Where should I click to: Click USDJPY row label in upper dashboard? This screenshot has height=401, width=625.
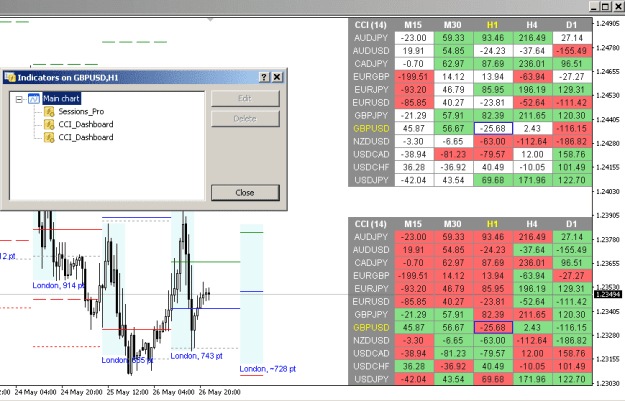point(371,180)
